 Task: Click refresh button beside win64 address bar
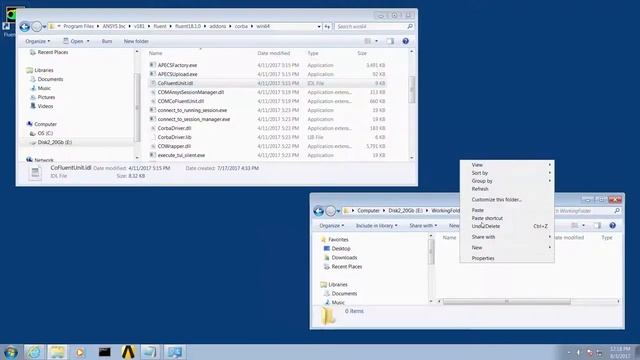[x=327, y=27]
